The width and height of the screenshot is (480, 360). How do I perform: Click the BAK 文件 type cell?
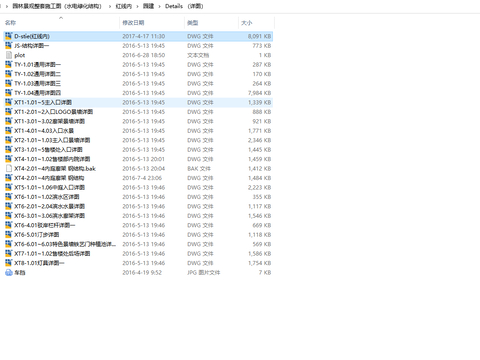coord(199,168)
